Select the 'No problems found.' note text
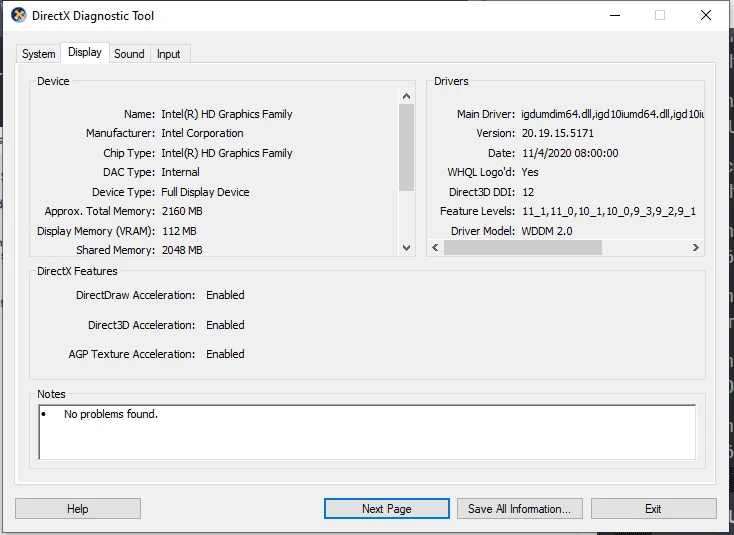 coord(111,414)
